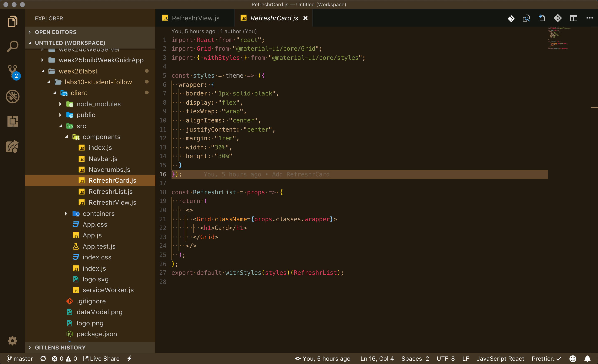Screen dimensions: 598x364
Task: Switch to the RefreshrView.js tab
Action: (195, 18)
